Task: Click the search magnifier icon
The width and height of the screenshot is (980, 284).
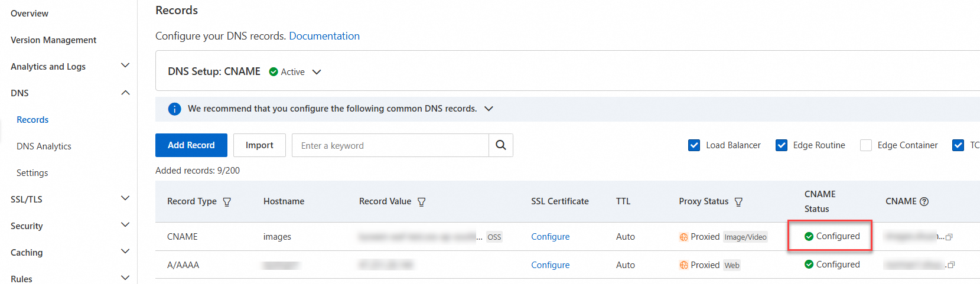Action: pos(501,145)
